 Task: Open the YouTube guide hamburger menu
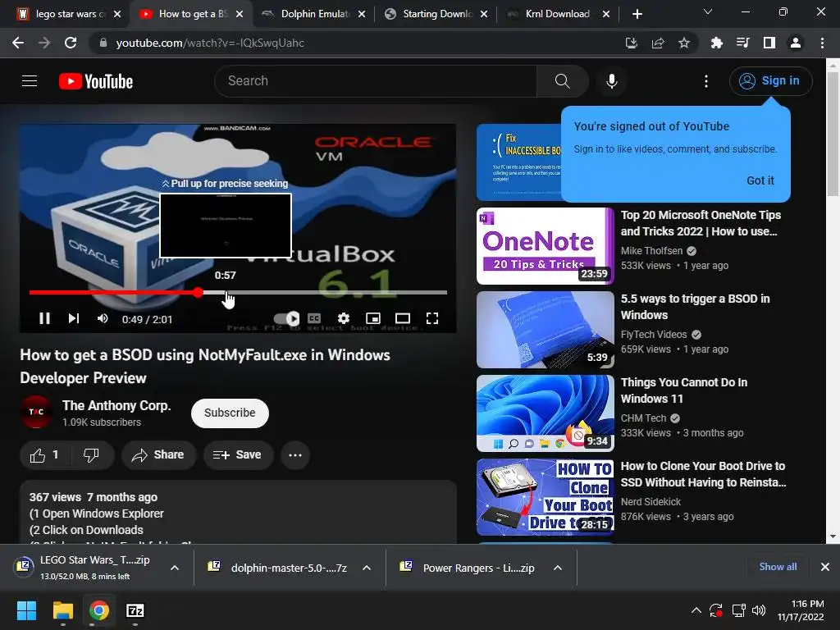point(30,81)
